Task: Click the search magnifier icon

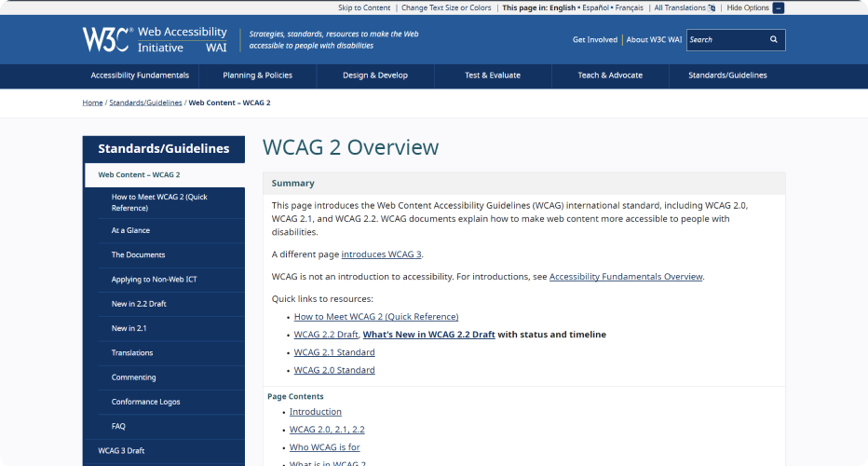Action: point(773,39)
